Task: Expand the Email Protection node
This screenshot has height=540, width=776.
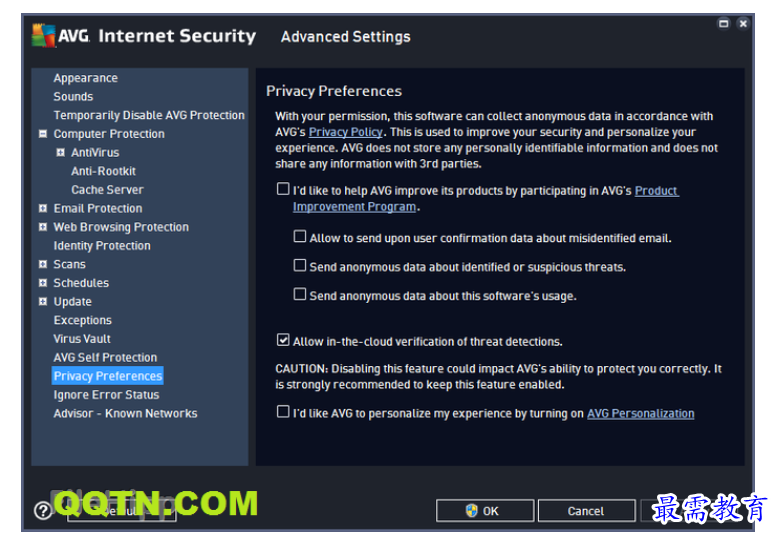Action: point(43,208)
